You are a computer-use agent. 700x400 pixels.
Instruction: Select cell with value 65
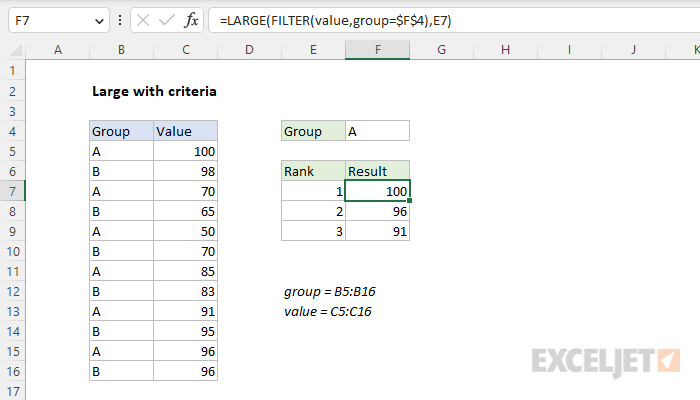(x=186, y=211)
